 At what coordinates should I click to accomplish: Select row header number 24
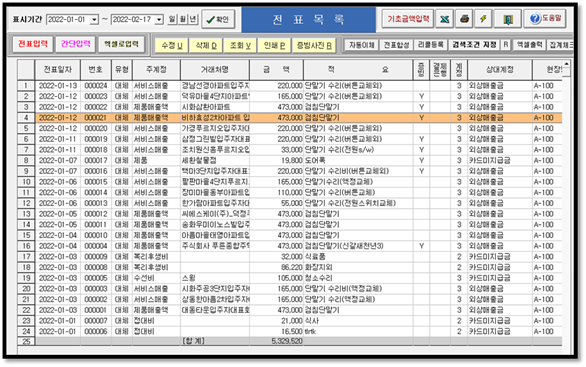pyautogui.click(x=26, y=331)
